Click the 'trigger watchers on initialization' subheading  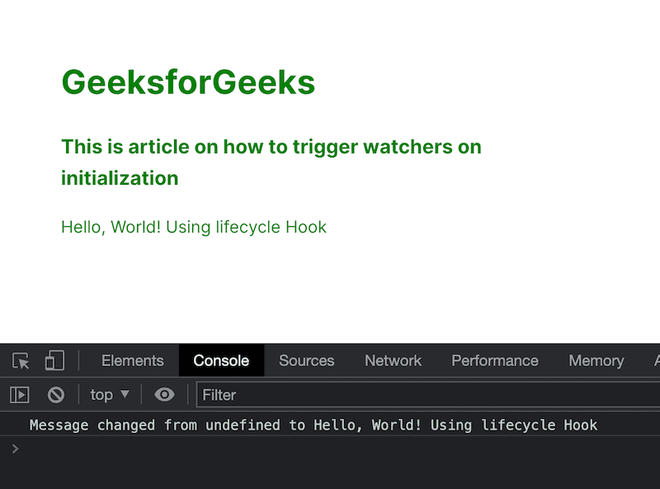271,162
